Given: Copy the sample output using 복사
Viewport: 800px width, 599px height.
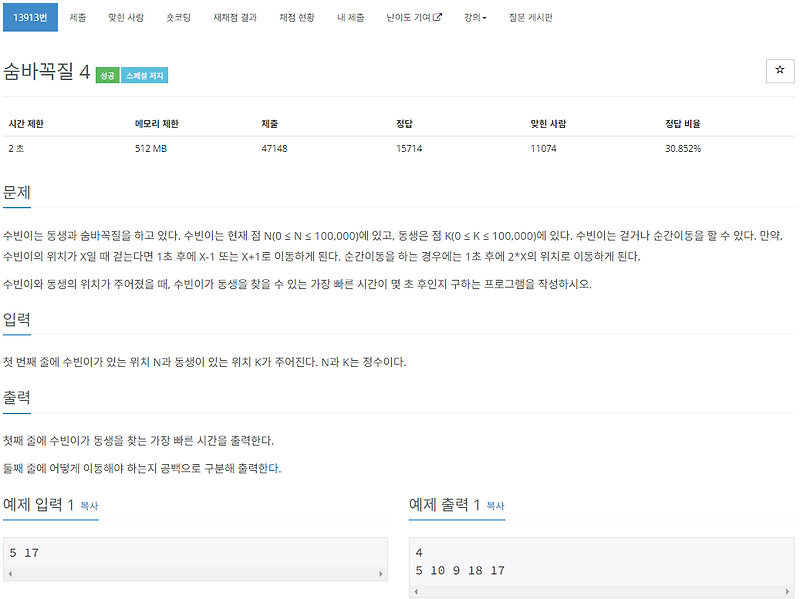Looking at the screenshot, I should pos(495,507).
